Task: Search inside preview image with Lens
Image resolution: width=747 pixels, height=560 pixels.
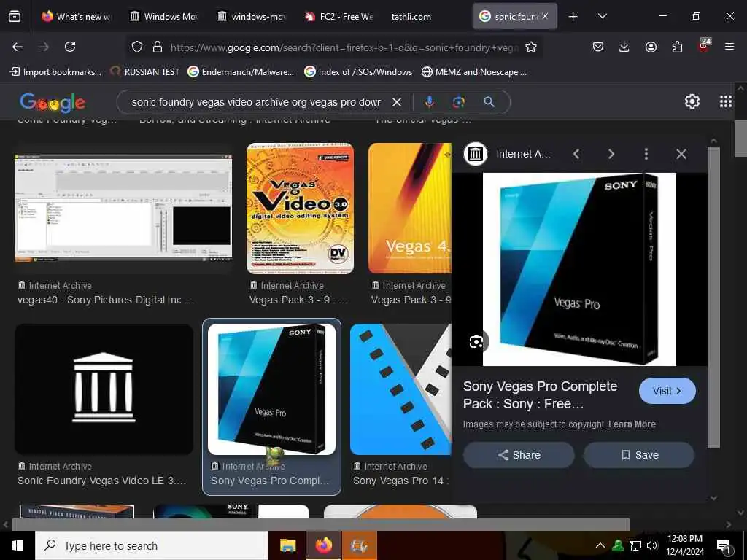Action: [476, 341]
